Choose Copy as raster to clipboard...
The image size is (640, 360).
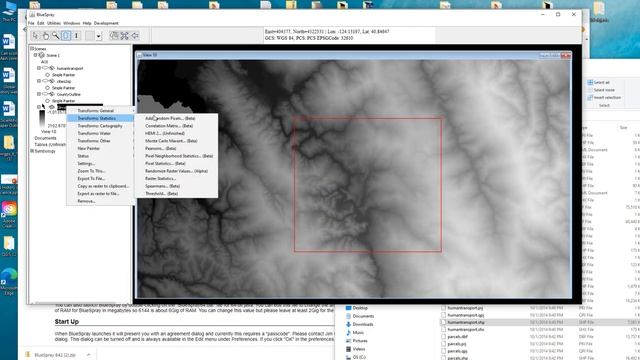click(100, 186)
